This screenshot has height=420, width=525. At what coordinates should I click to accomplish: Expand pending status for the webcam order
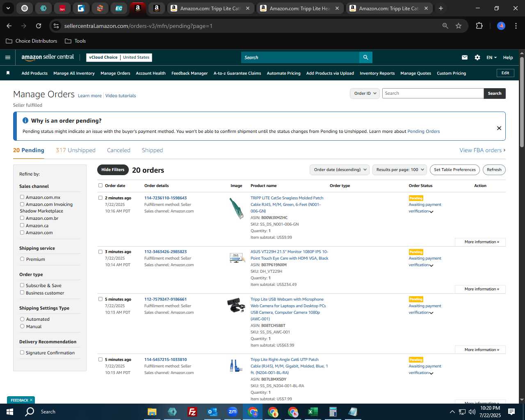tap(431, 313)
